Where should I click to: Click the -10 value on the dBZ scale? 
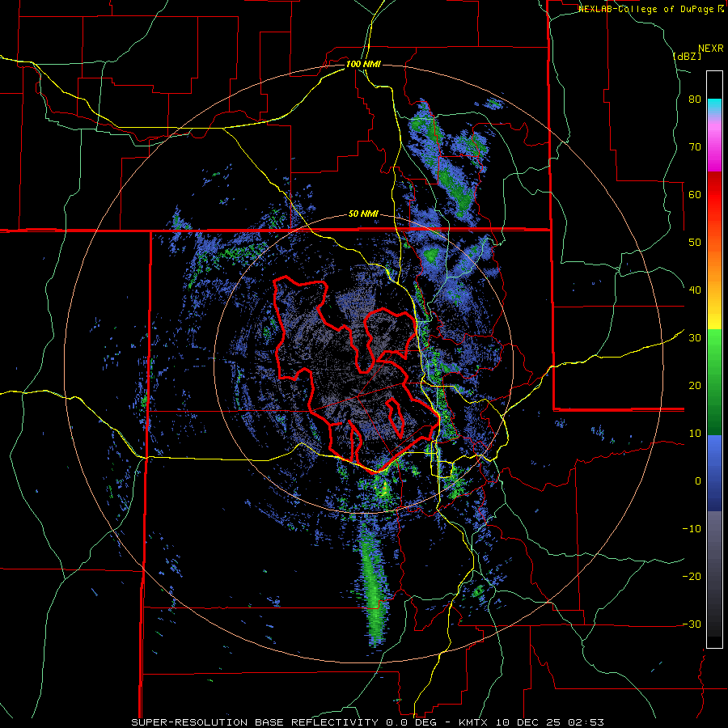click(x=692, y=529)
